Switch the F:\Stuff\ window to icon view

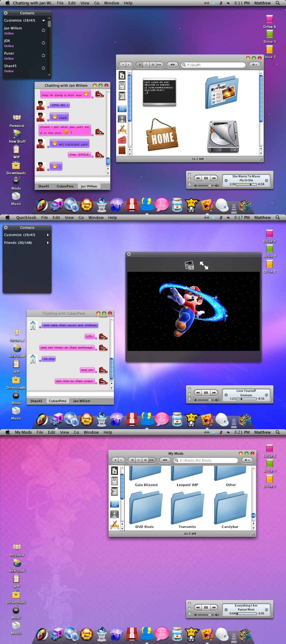pyautogui.click(x=140, y=65)
